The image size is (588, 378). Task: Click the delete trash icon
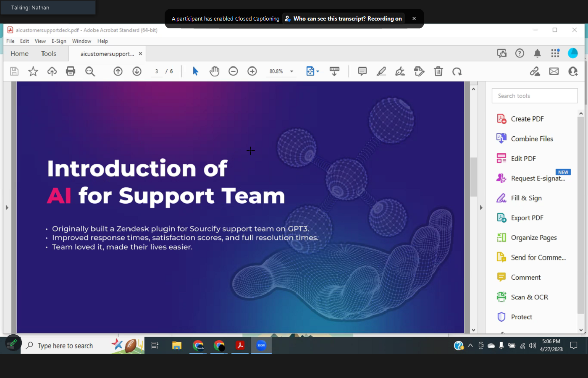click(438, 71)
